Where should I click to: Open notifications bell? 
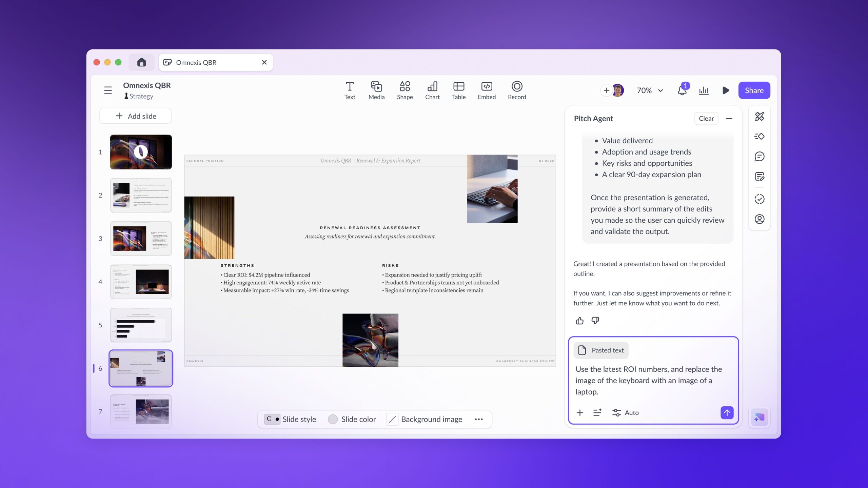click(682, 90)
